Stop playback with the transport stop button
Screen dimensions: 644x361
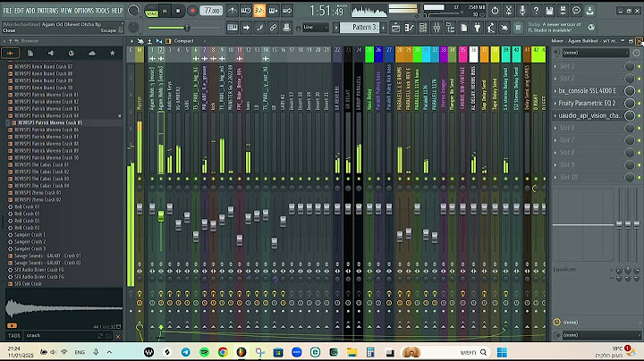[x=178, y=11]
